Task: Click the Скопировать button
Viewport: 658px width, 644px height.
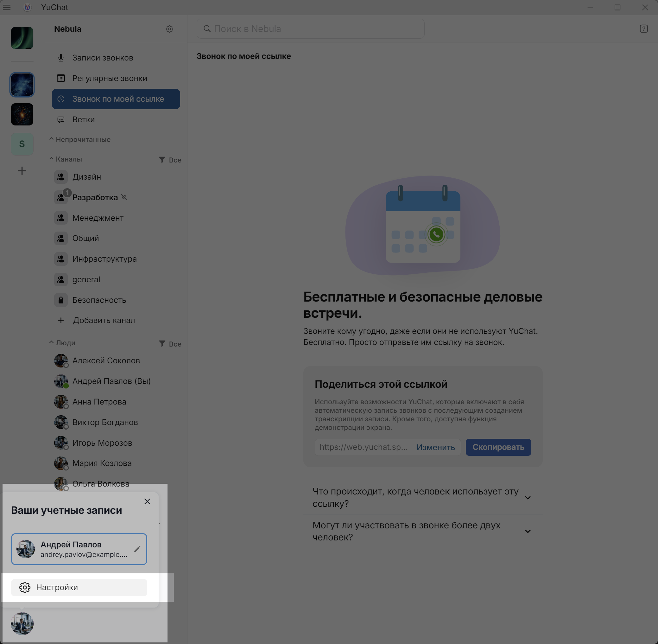Action: click(x=498, y=448)
